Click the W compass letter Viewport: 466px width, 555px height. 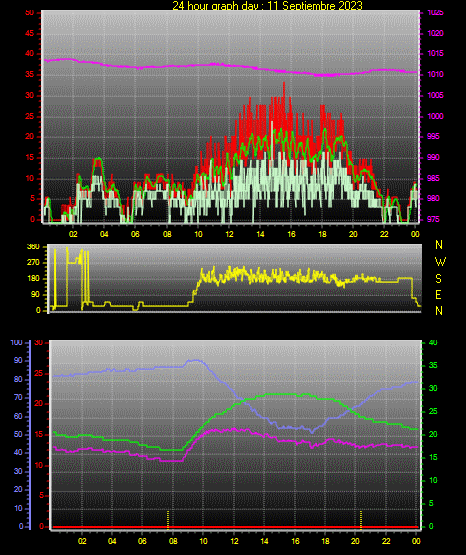[x=440, y=262]
